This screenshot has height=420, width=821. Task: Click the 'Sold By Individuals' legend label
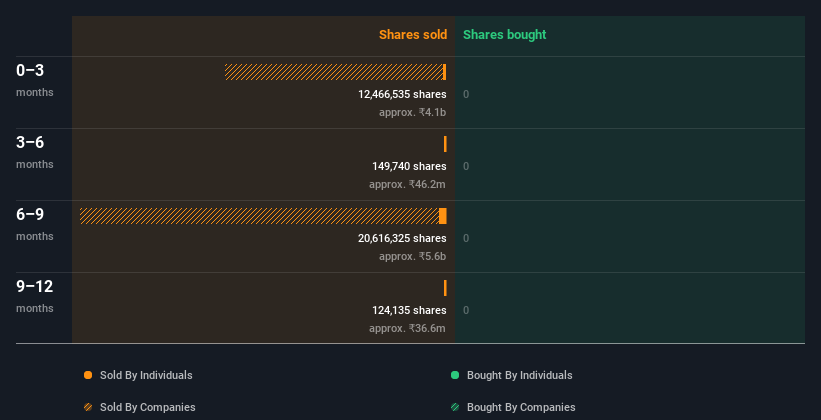(x=146, y=375)
